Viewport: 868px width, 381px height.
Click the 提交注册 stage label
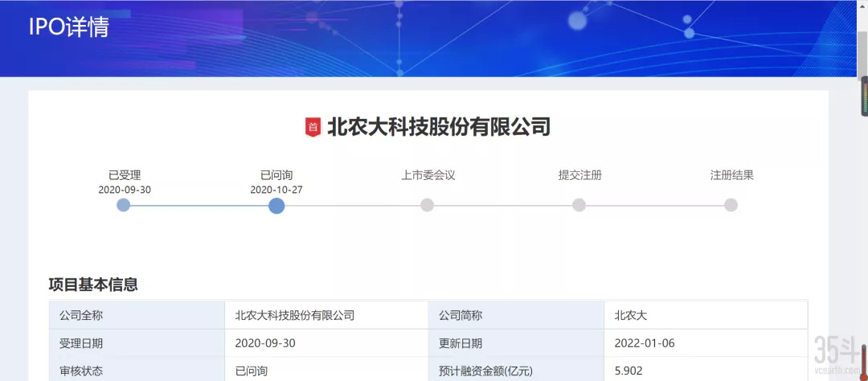579,175
